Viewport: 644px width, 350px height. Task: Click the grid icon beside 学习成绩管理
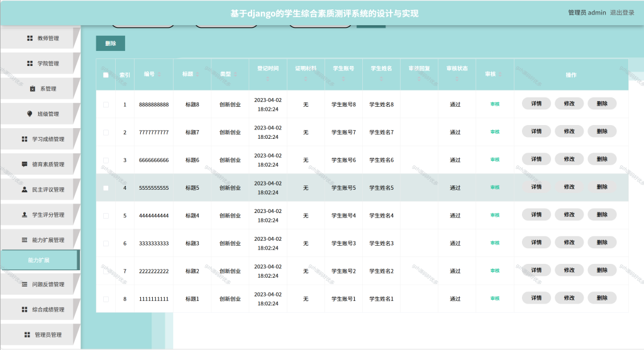click(25, 139)
